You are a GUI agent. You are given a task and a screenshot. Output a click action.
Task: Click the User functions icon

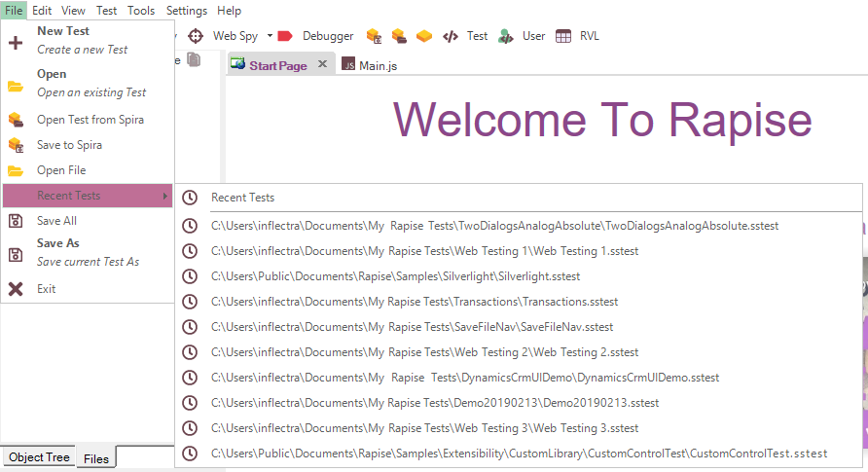tap(506, 36)
